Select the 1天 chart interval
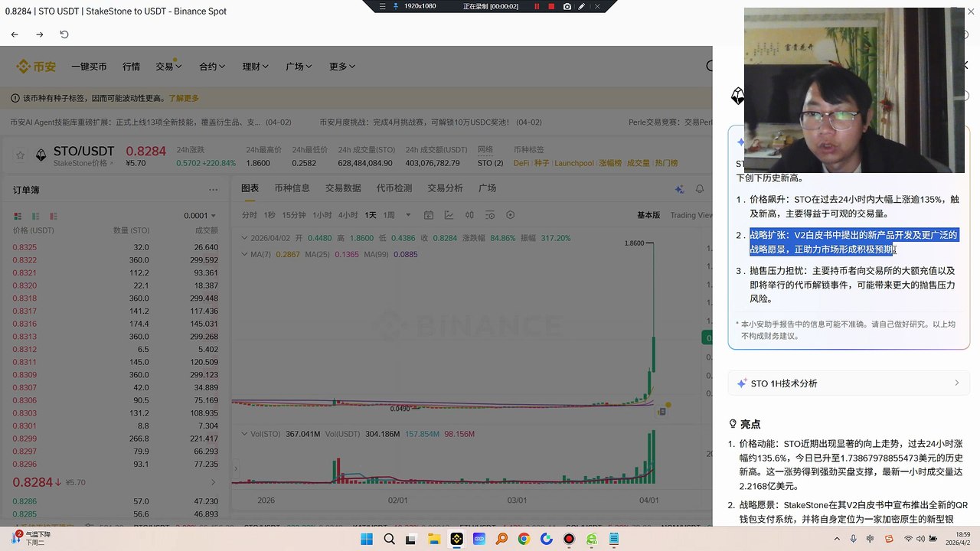Screen dimensions: 980x551 (x=371, y=215)
